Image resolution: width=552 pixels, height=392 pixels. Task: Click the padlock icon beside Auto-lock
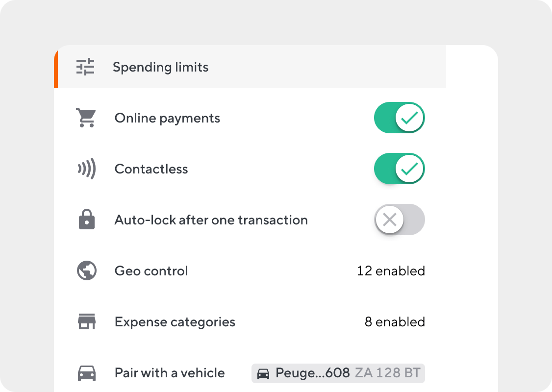(86, 220)
